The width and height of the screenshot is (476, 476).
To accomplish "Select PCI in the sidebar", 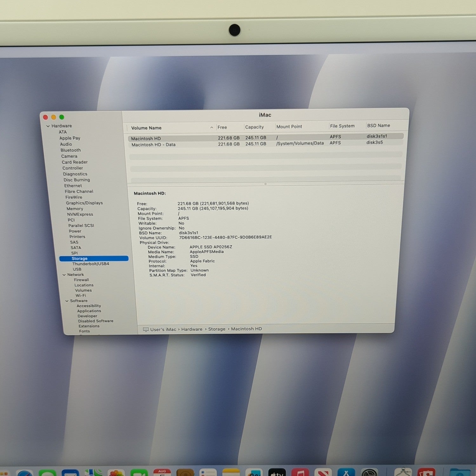I will click(x=71, y=220).
